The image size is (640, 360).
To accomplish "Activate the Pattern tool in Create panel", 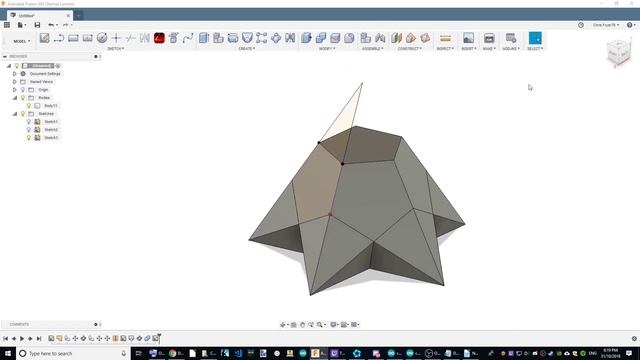I will [x=262, y=38].
